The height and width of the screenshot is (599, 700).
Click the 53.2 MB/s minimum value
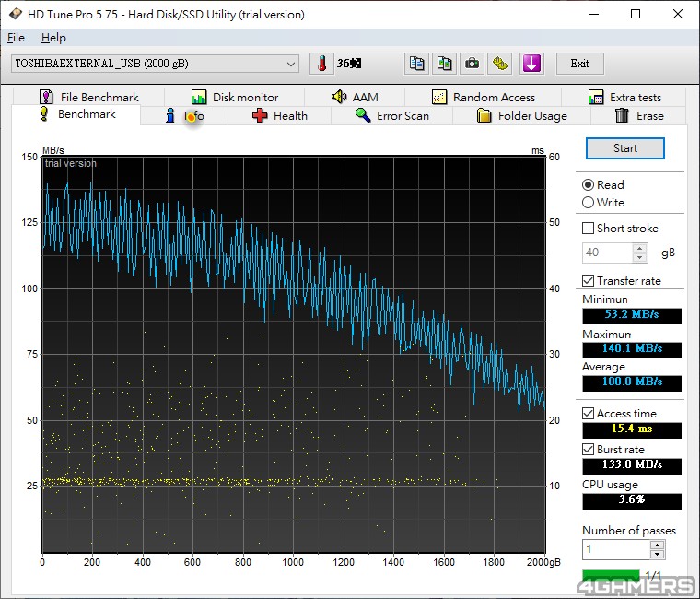632,314
